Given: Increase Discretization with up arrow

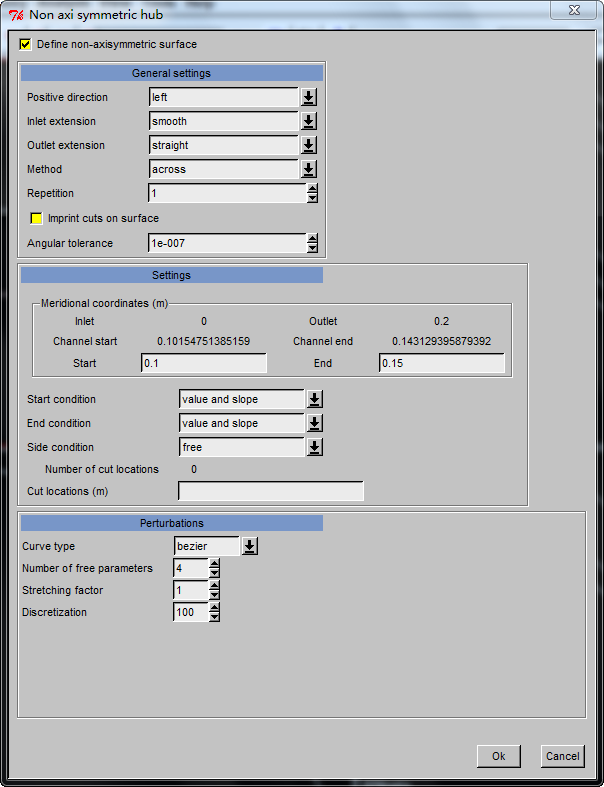Looking at the screenshot, I should tap(214, 608).
